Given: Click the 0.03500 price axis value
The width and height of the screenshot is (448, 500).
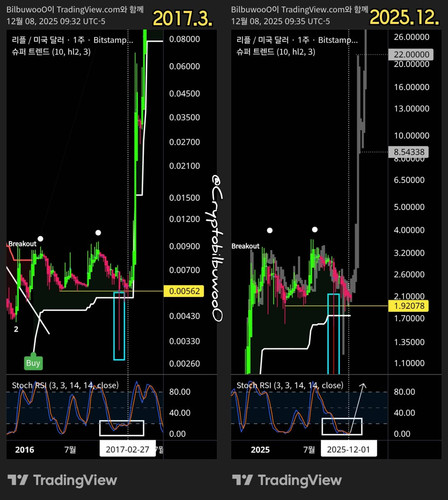Looking at the screenshot, I should point(184,117).
